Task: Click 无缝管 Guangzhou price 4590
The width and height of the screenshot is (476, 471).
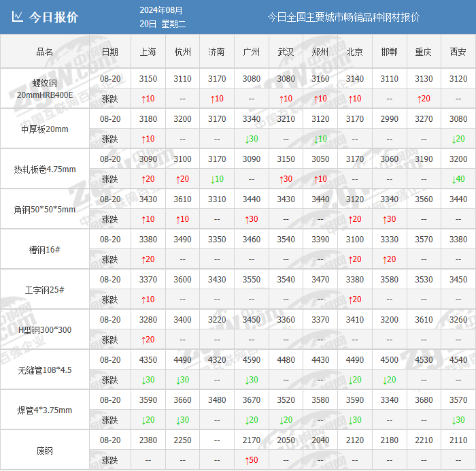Action: tap(252, 360)
